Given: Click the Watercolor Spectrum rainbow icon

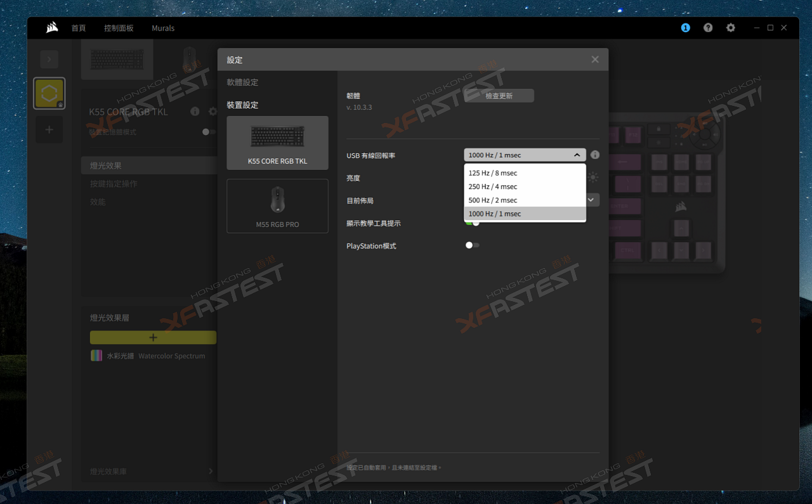Looking at the screenshot, I should click(96, 356).
